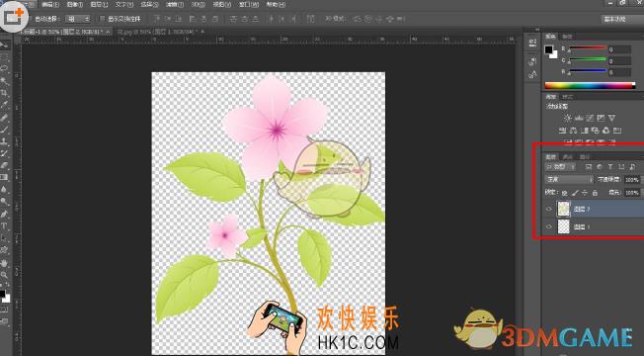Click the lock all icon in Layers panel
Screen dimensions: 644x356
595,193
